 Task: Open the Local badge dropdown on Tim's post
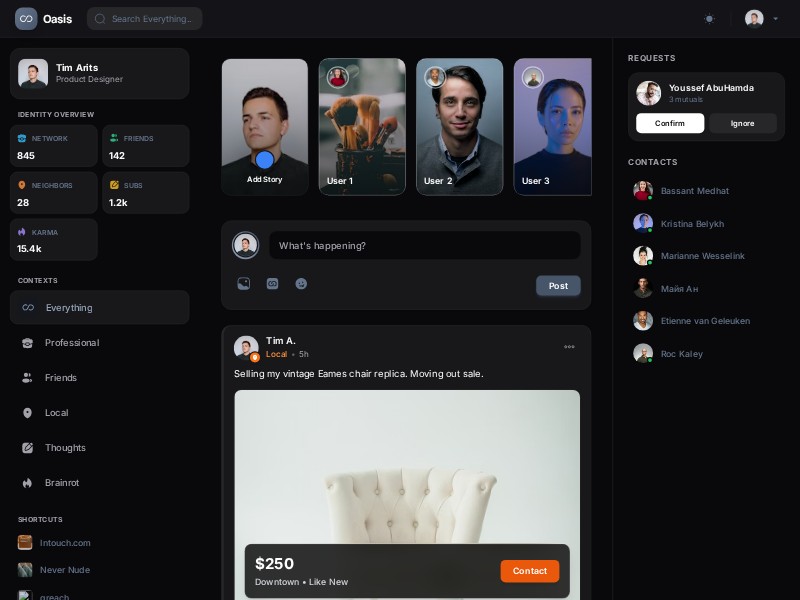277,354
